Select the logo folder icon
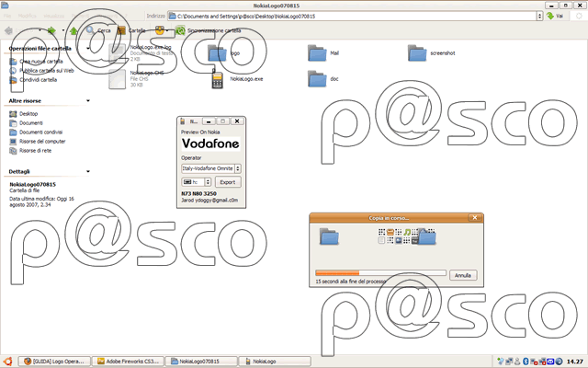 pos(217,53)
